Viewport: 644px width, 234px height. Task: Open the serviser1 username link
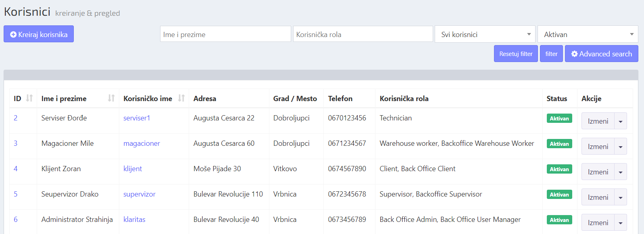(137, 118)
